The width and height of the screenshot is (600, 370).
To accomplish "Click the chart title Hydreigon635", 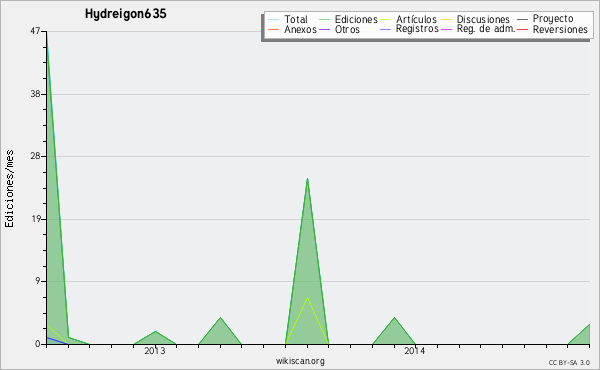I will coord(126,14).
